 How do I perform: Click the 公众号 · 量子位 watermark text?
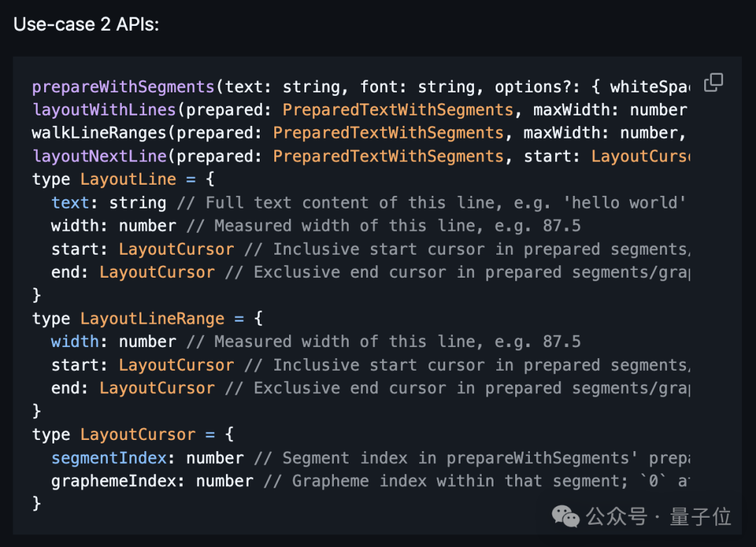coord(658,517)
